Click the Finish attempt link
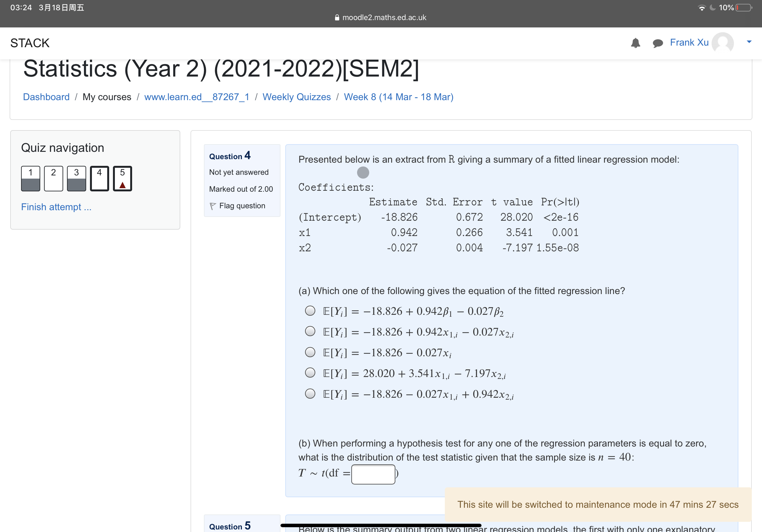Viewport: 762px width, 532px height. pyautogui.click(x=56, y=207)
